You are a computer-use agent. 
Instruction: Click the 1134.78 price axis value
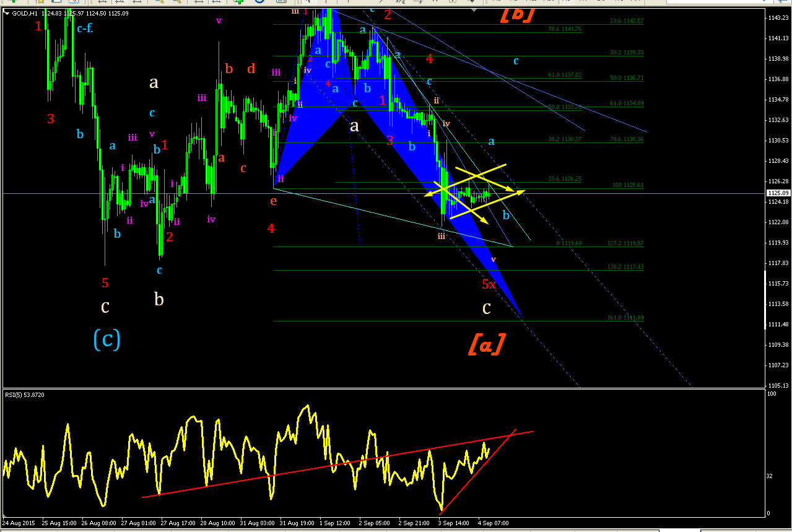778,100
